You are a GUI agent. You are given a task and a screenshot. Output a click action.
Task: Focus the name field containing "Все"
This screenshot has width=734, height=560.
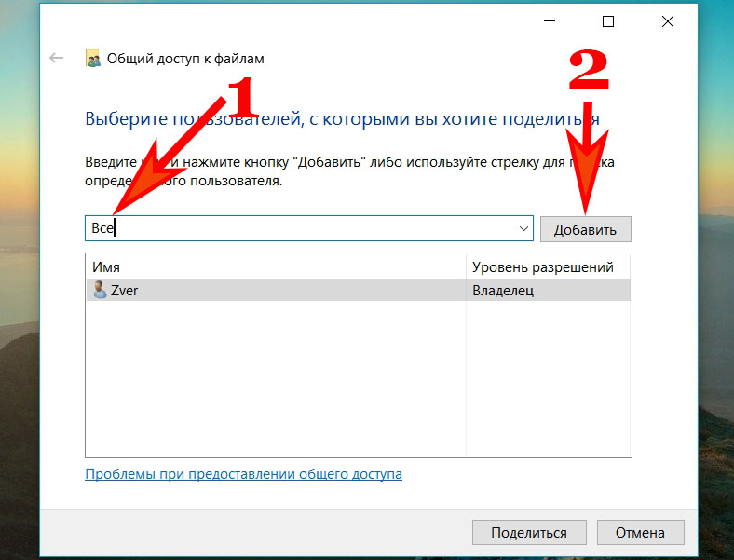pos(309,228)
